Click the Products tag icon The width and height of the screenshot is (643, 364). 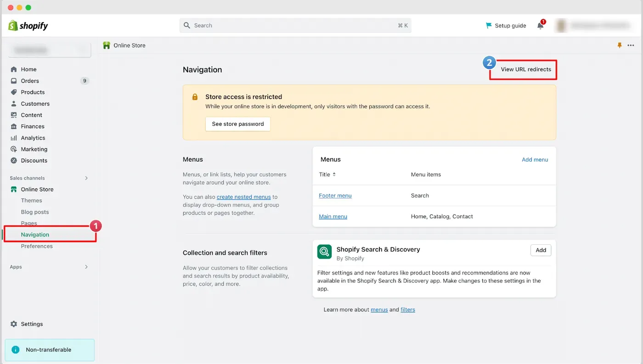[x=14, y=92]
